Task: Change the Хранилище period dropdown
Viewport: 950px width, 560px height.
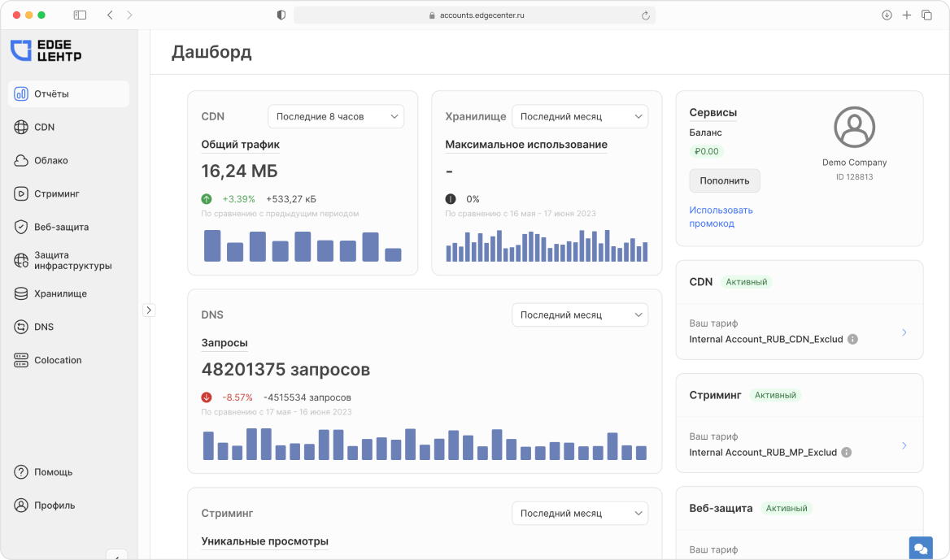Action: tap(580, 116)
